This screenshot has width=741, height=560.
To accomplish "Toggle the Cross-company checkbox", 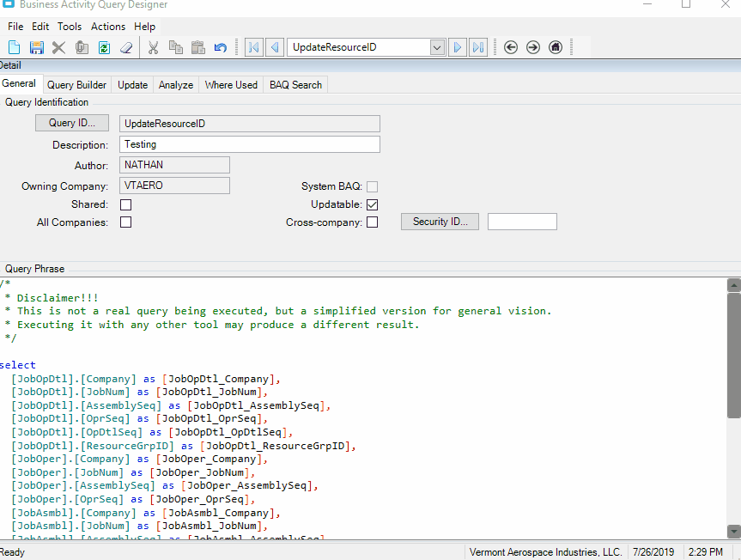I will 373,222.
